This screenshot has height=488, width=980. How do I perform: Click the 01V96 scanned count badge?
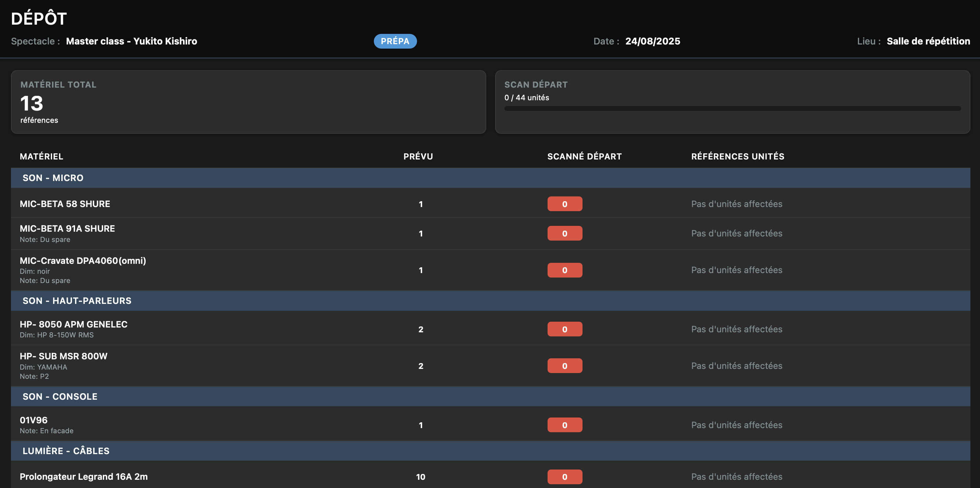coord(565,425)
